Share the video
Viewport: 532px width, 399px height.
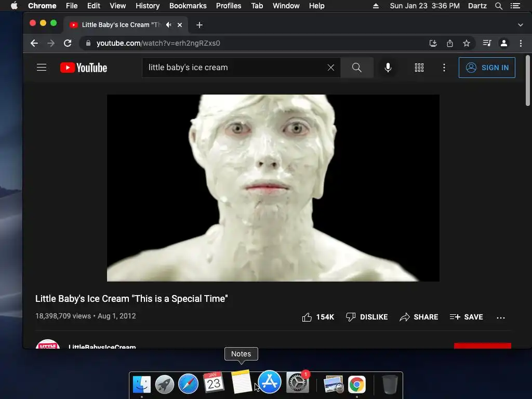click(419, 317)
